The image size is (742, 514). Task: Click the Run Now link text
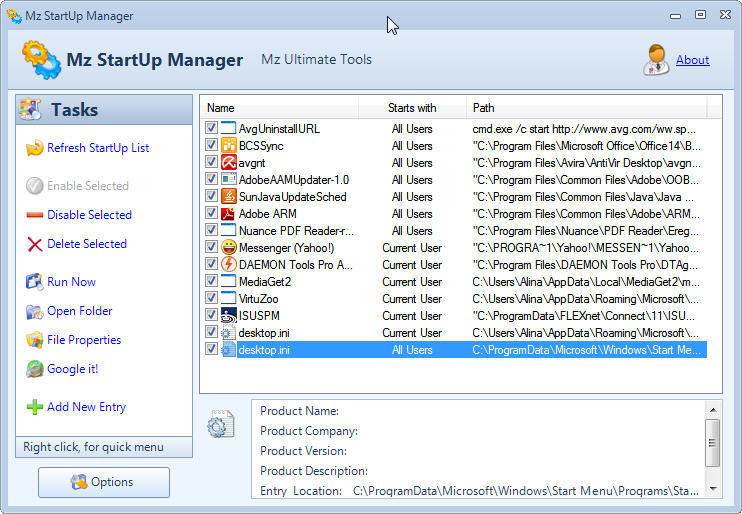point(71,282)
